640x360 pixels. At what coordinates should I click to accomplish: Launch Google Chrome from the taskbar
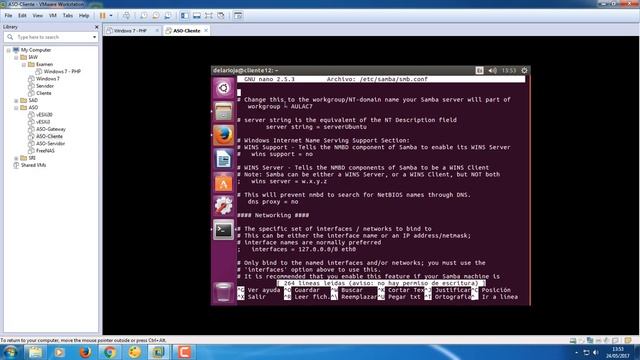point(109,352)
